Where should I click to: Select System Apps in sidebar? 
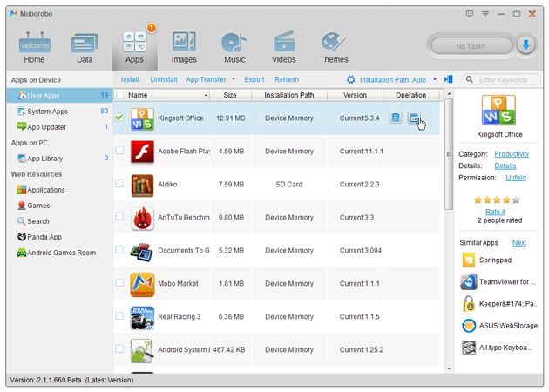59,112
